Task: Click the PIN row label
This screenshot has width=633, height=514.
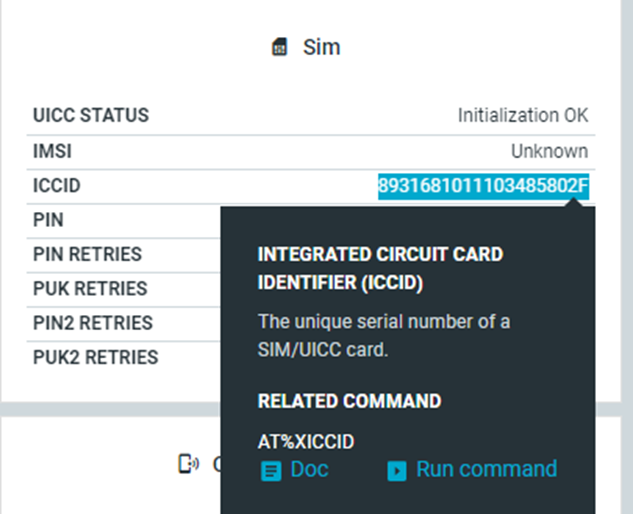Action: tap(48, 220)
